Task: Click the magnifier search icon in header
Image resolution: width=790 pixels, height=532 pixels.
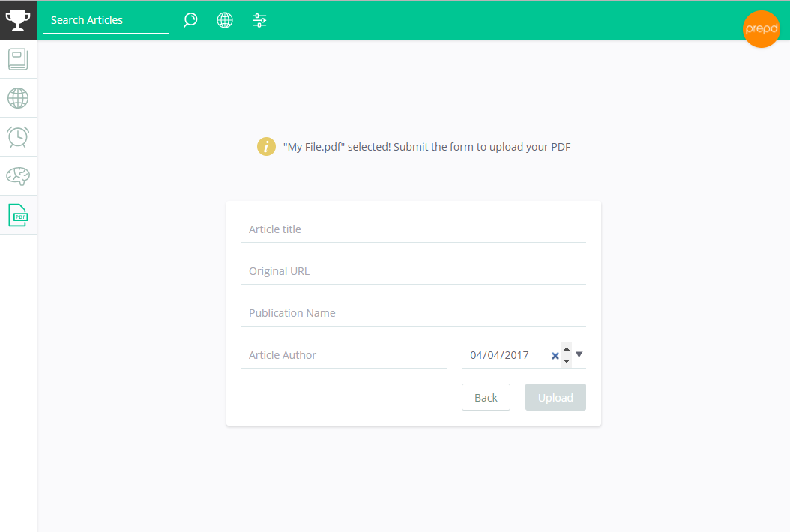Action: (190, 20)
